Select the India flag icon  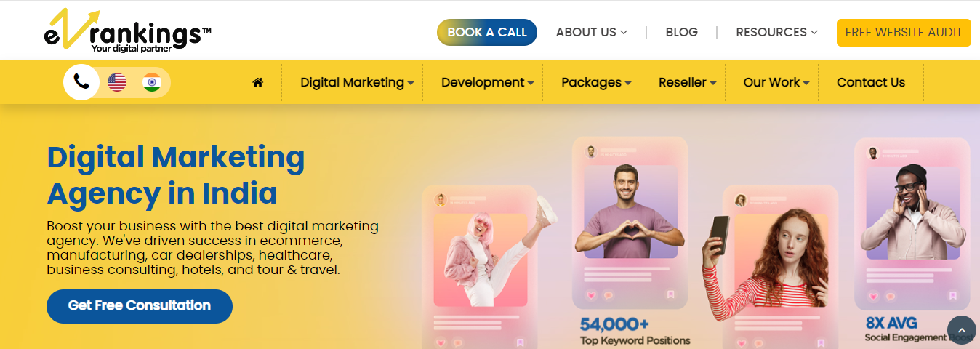point(152,82)
